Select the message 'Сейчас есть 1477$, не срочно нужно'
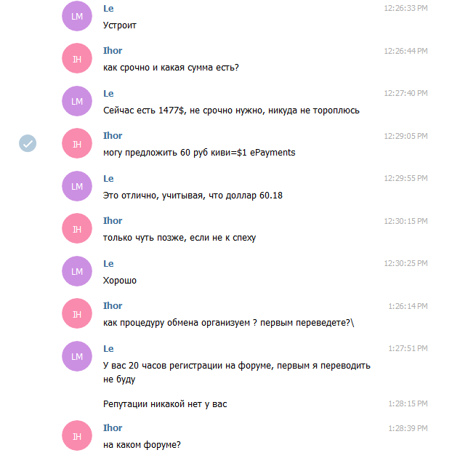Viewport: 476px width, 458px height. [231, 111]
